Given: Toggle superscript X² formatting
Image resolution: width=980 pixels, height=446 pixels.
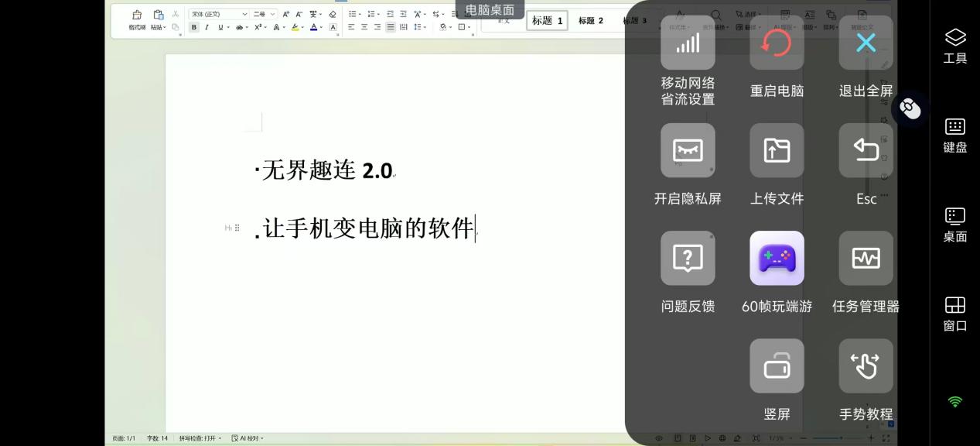Looking at the screenshot, I should point(258,27).
